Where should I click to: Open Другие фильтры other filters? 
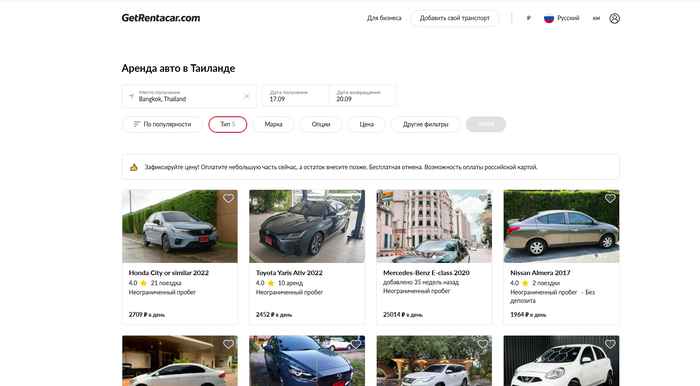(x=425, y=124)
